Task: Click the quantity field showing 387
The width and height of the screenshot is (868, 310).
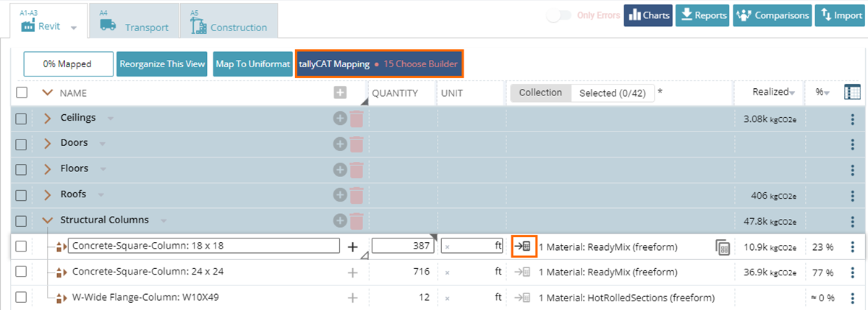Action: pos(404,246)
